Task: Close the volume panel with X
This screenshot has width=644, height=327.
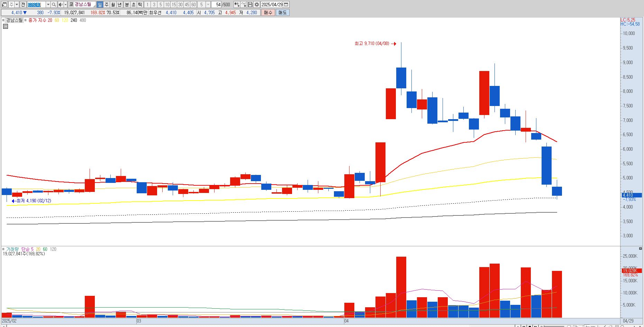Action: pyautogui.click(x=640, y=249)
